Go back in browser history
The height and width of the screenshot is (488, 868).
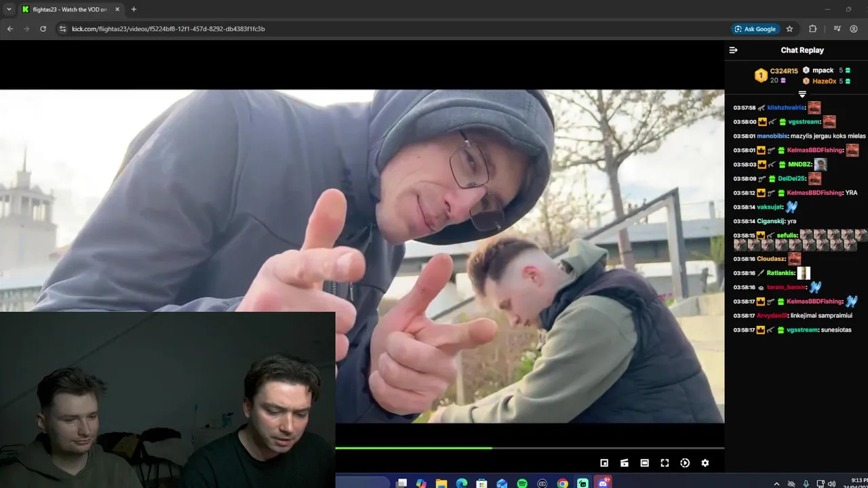9,29
